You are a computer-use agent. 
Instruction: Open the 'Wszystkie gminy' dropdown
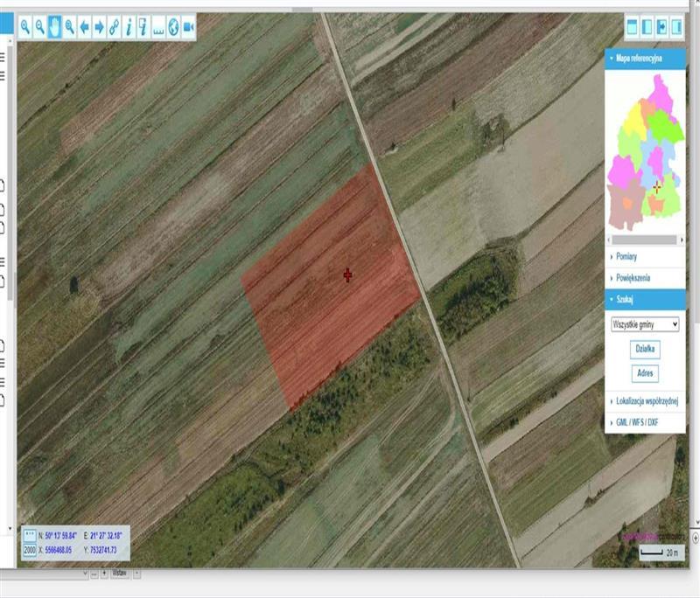tap(646, 323)
